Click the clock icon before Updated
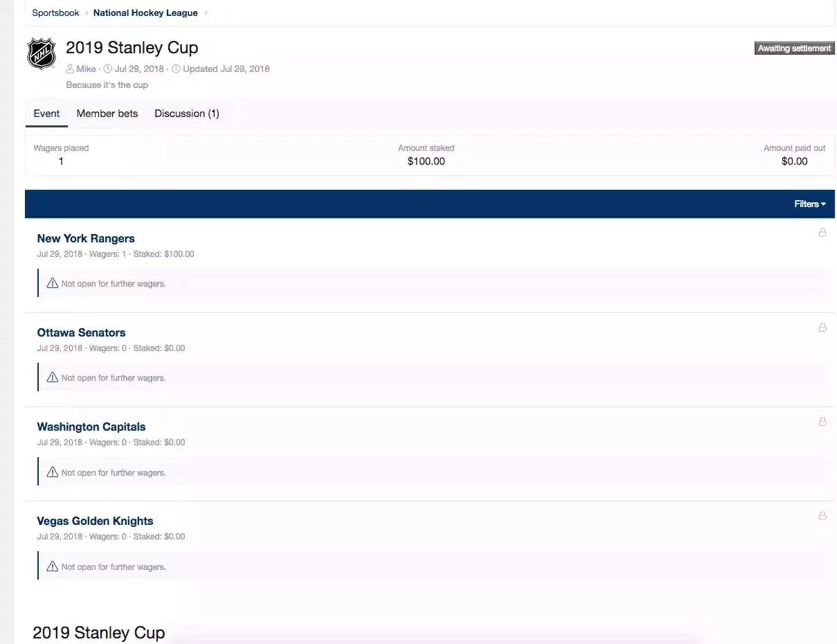837x644 pixels. point(176,69)
